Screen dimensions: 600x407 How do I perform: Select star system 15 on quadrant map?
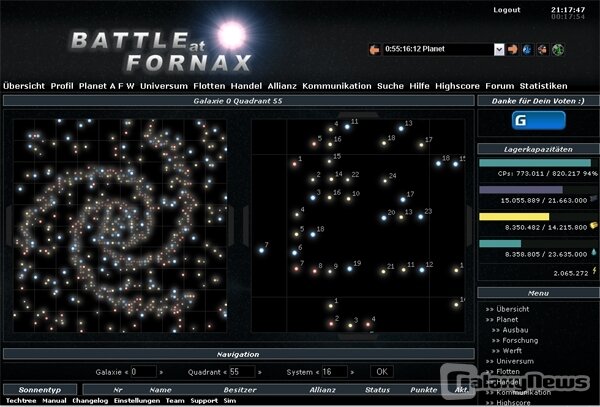coord(329,161)
